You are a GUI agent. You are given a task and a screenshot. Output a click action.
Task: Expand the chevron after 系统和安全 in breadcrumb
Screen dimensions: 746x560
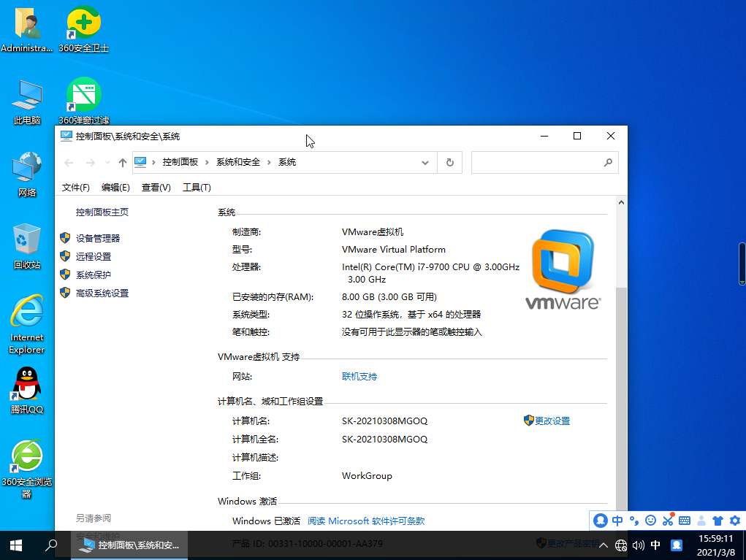[x=269, y=163]
